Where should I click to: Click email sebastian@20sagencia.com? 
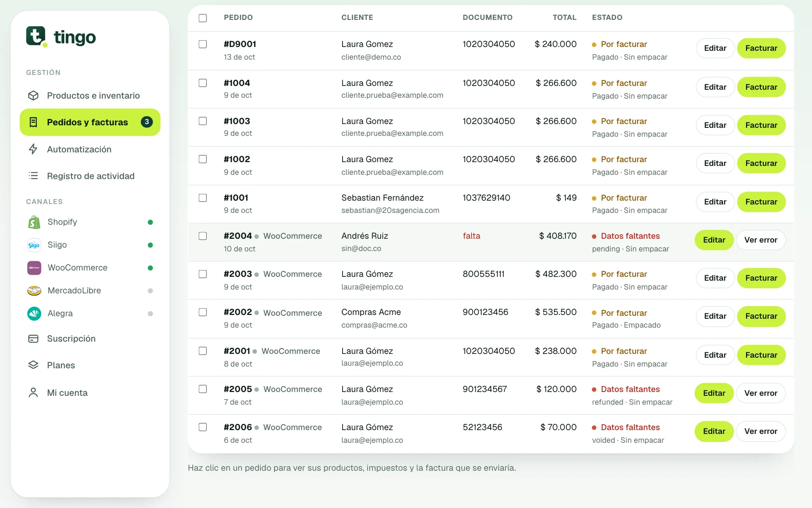pos(390,210)
